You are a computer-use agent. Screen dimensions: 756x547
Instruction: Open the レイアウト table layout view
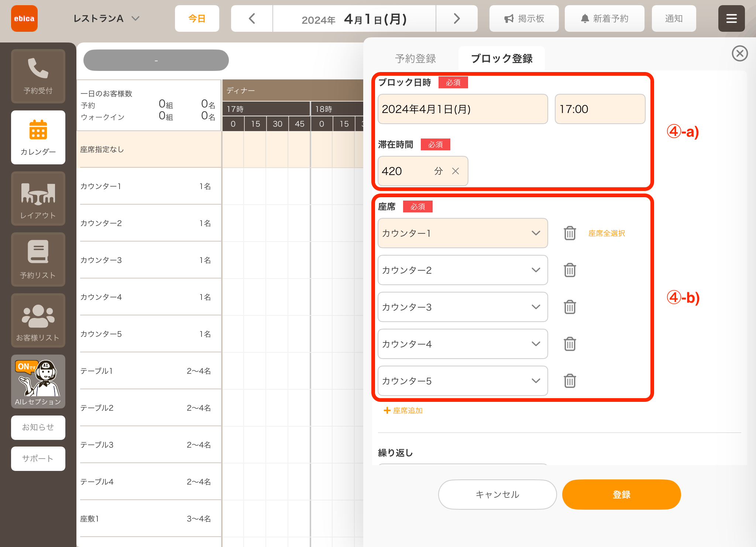(38, 198)
